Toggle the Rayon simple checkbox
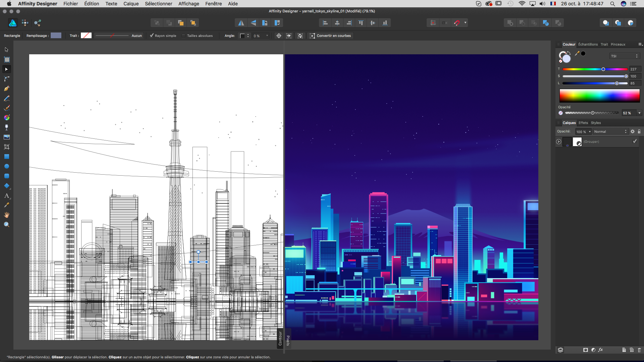The height and width of the screenshot is (362, 644). (152, 36)
